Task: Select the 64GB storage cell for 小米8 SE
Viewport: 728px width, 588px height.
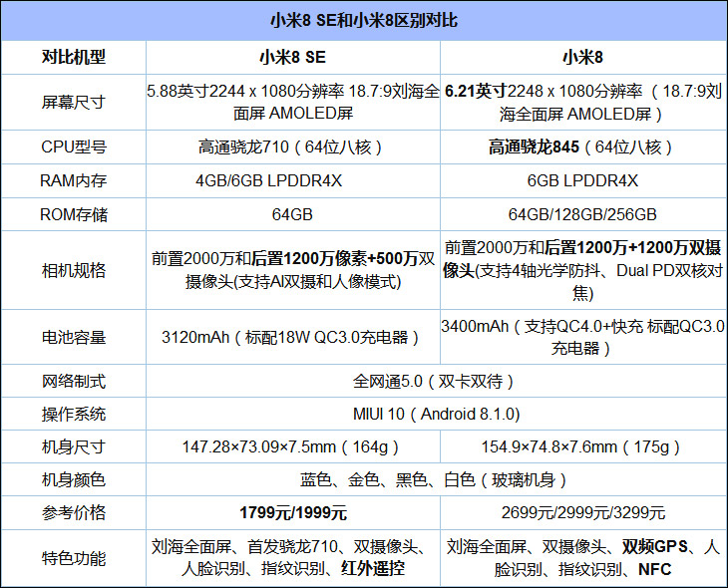Action: click(293, 214)
